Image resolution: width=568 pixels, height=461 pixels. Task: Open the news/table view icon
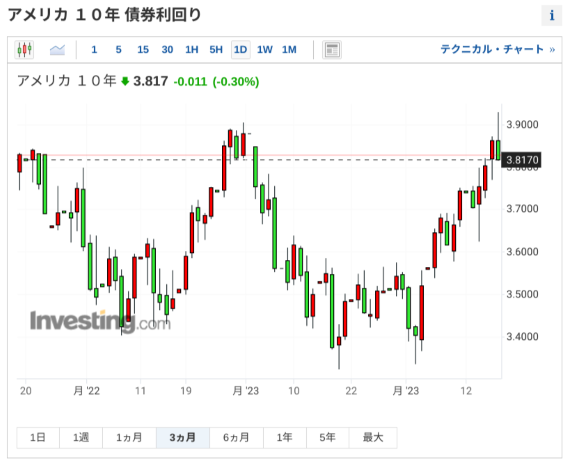(332, 50)
